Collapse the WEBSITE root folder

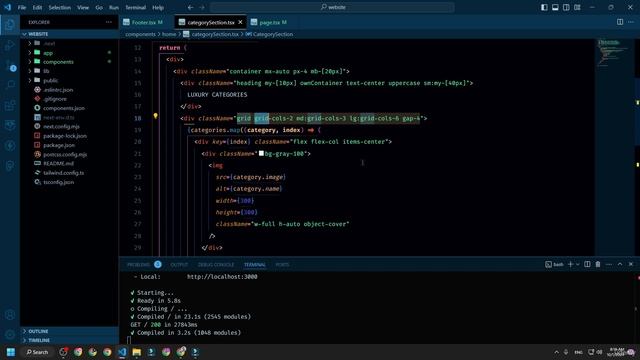(x=69, y=34)
